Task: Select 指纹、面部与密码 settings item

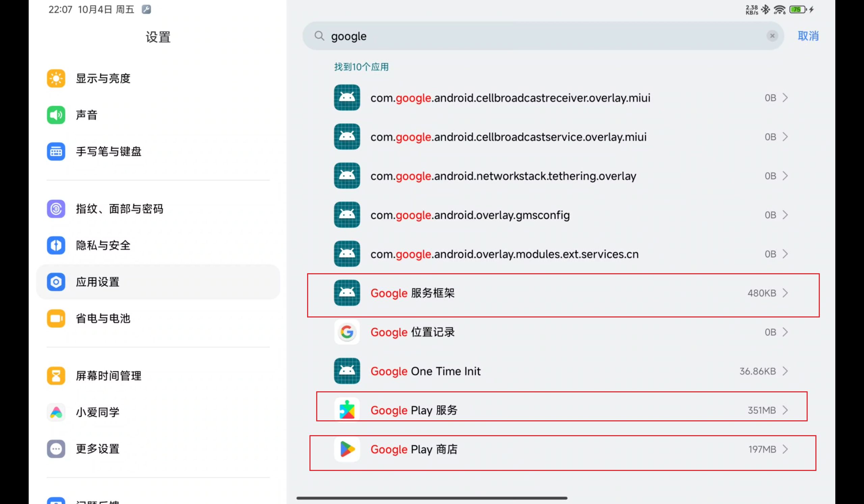Action: pyautogui.click(x=158, y=209)
